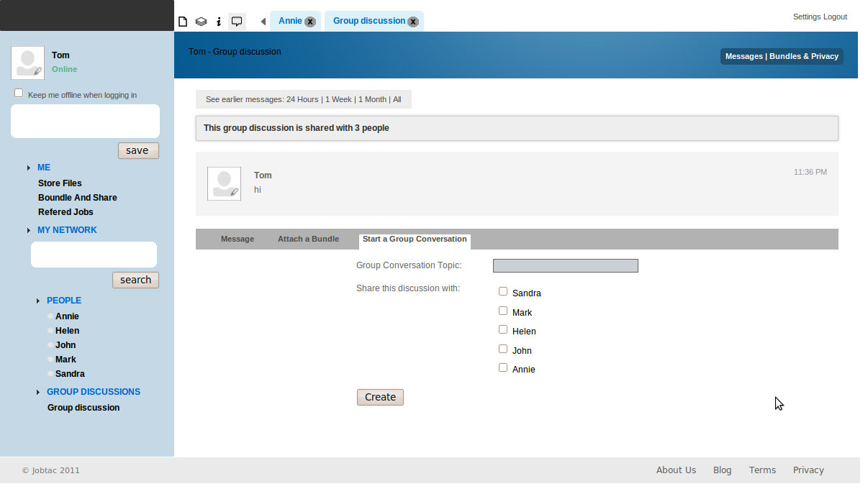Click John's status dot in People list
This screenshot has height=489, width=868.
[50, 345]
